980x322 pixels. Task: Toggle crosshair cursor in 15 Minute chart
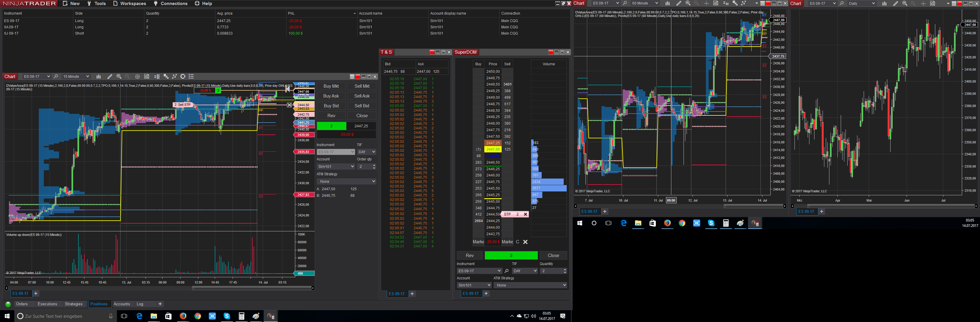(137, 76)
